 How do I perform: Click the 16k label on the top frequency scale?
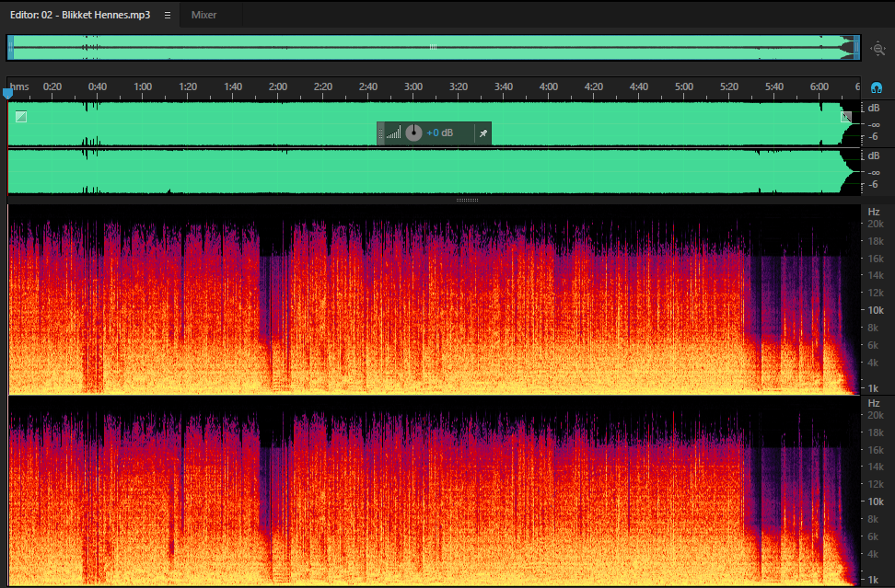point(876,259)
